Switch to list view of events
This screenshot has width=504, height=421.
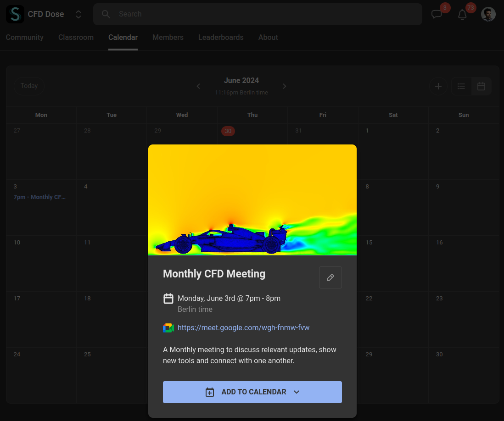[x=461, y=86]
